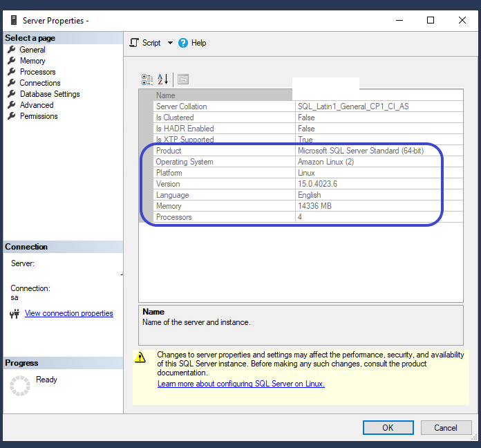Click the 14336 MB memory value
The height and width of the screenshot is (448, 481).
coord(314,206)
